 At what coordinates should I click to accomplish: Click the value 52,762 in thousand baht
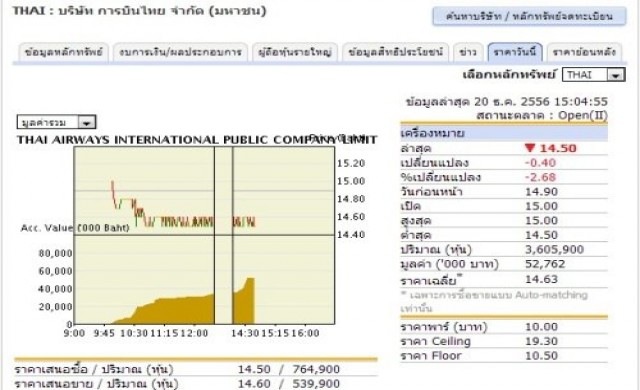545,264
